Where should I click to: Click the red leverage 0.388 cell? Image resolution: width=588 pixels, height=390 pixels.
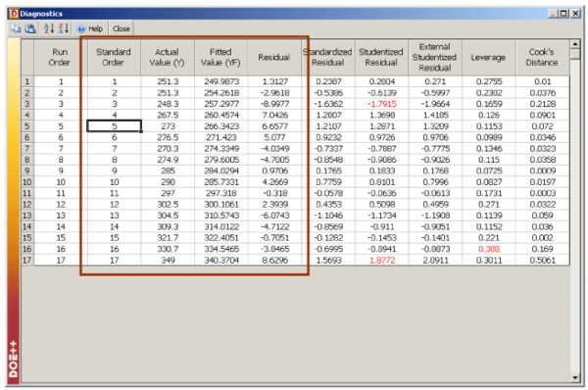point(489,249)
